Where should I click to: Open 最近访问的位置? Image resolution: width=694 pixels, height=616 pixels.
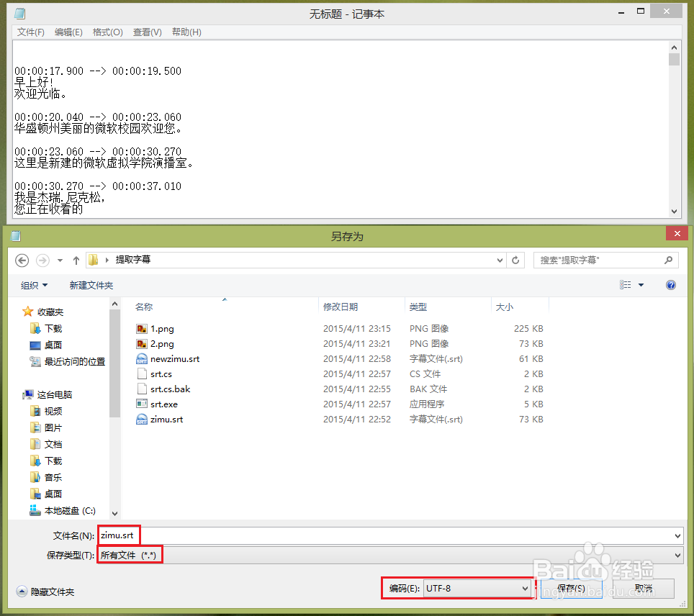(x=74, y=361)
